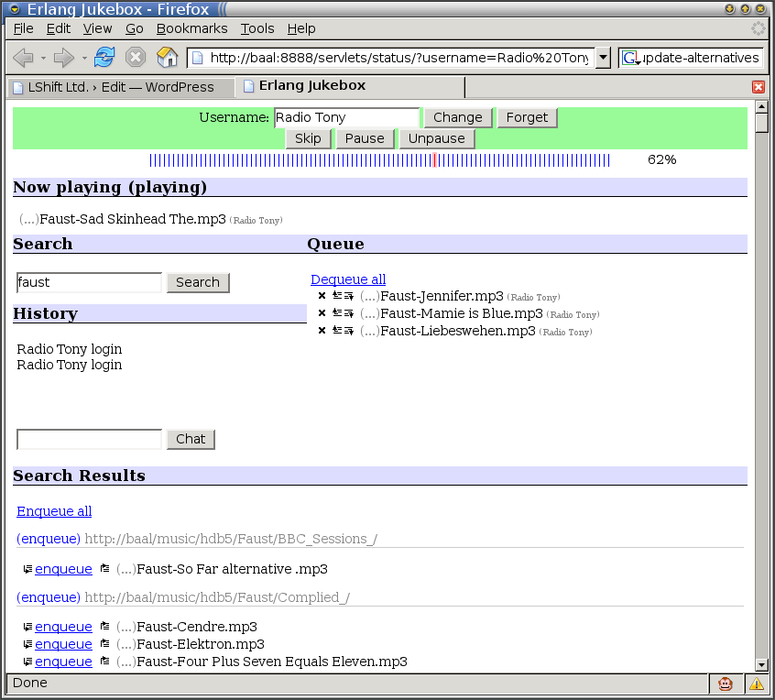Click the Dequeue all link

tap(348, 279)
